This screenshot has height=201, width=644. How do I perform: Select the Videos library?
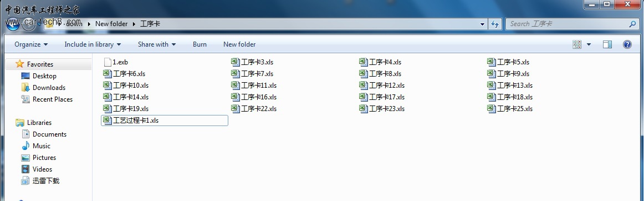[42, 169]
